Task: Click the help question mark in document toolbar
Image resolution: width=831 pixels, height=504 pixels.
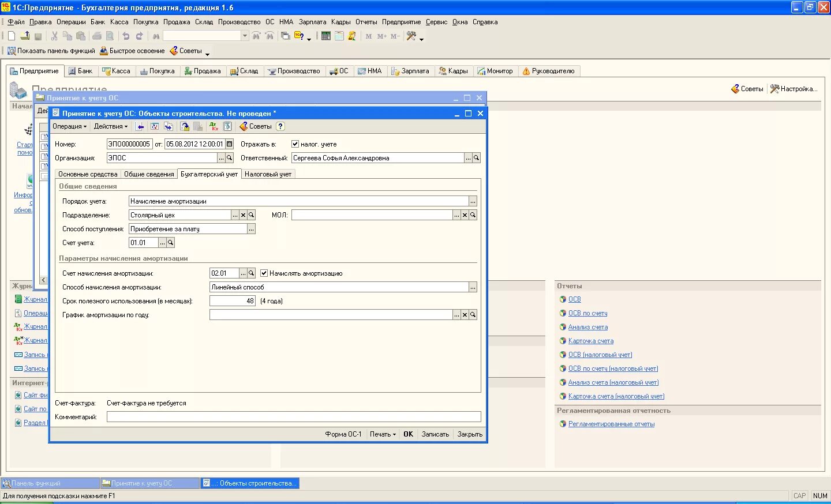Action: (x=280, y=126)
